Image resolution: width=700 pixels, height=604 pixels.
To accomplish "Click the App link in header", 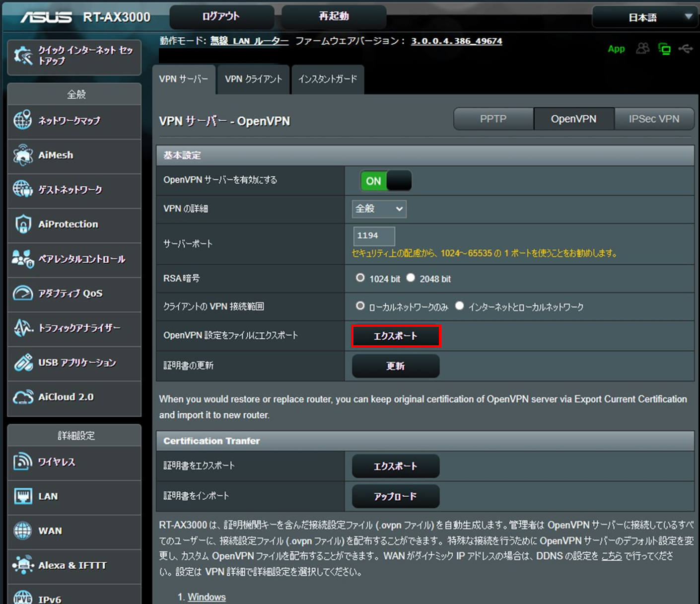I will pos(616,49).
